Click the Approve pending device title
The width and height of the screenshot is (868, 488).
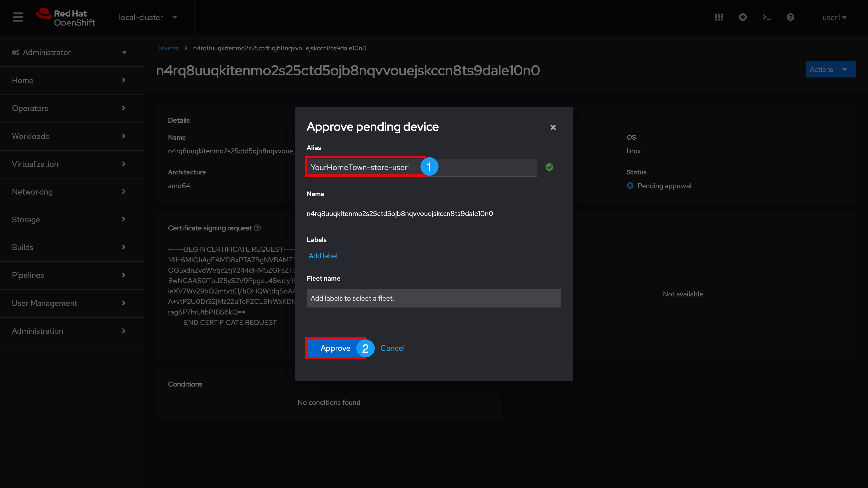[372, 127]
